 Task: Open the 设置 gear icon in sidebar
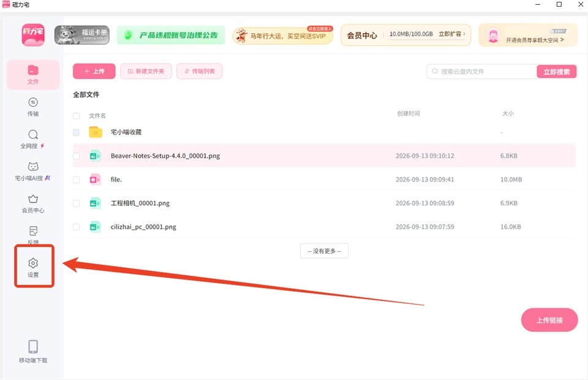tap(33, 264)
